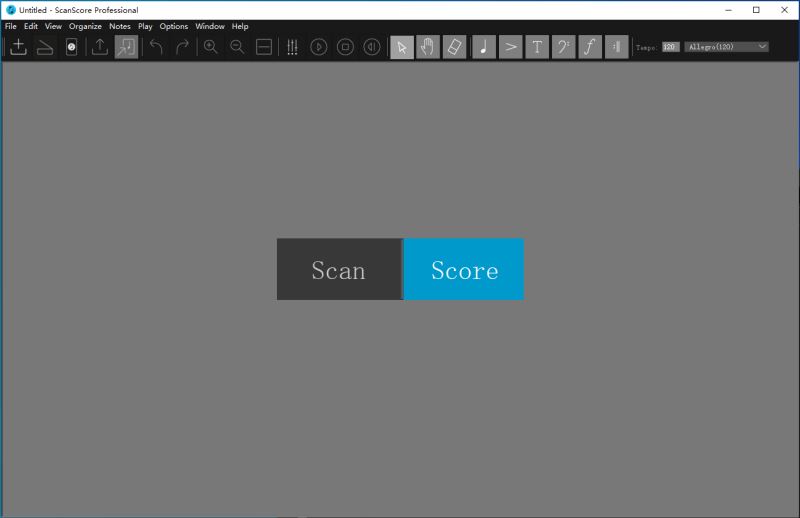Screen dimensions: 800x518
Task: Select the accent articulation tool
Action: click(511, 47)
